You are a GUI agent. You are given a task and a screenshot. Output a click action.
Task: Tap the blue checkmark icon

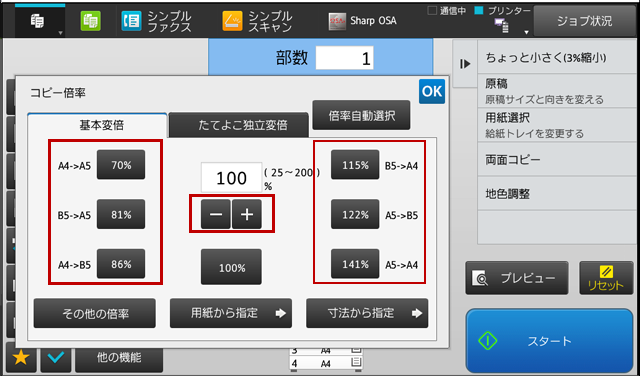click(x=56, y=358)
